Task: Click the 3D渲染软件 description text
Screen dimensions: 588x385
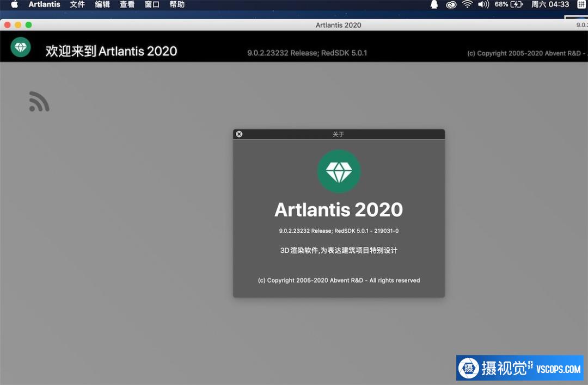Action: pos(339,250)
